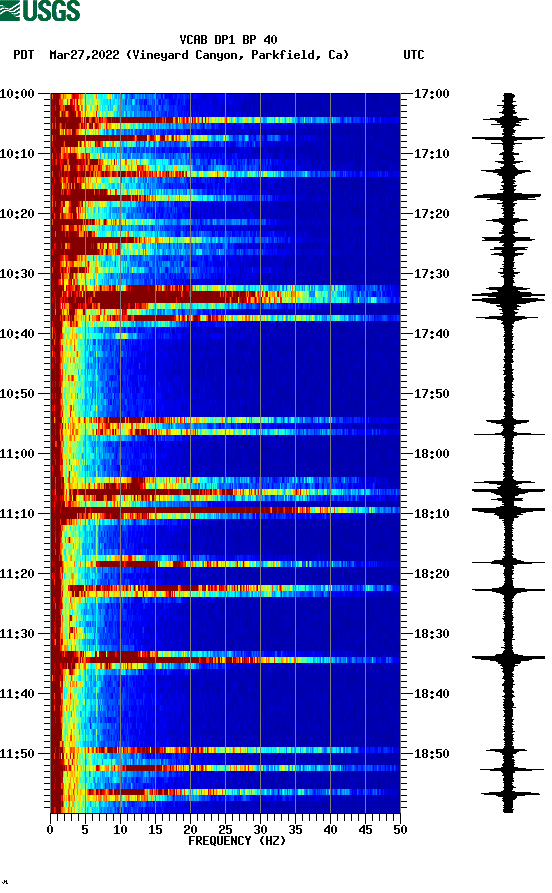This screenshot has height=893, width=552.
Task: Click the "10:00" PDT time label
Action: (17, 93)
